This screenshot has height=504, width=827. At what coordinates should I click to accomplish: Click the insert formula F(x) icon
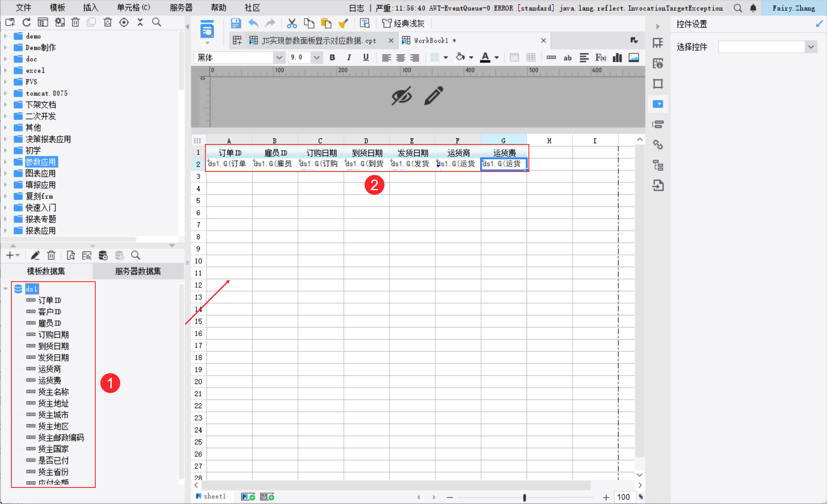click(x=600, y=58)
